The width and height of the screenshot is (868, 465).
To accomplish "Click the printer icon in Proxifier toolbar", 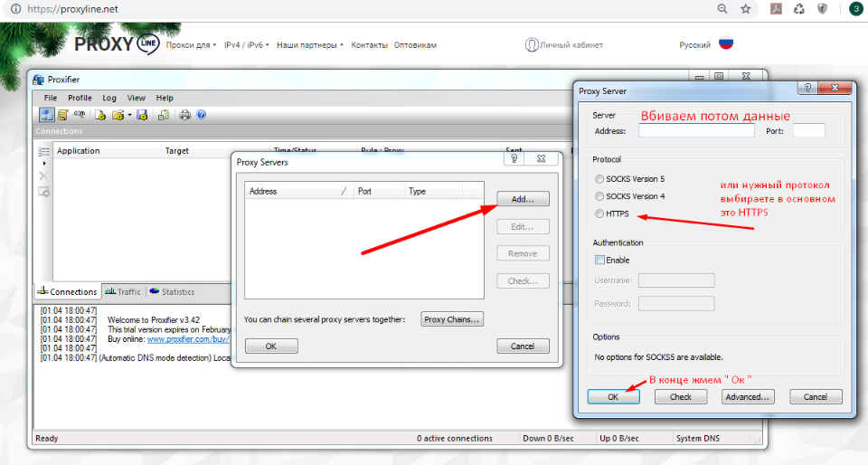I will (x=185, y=115).
